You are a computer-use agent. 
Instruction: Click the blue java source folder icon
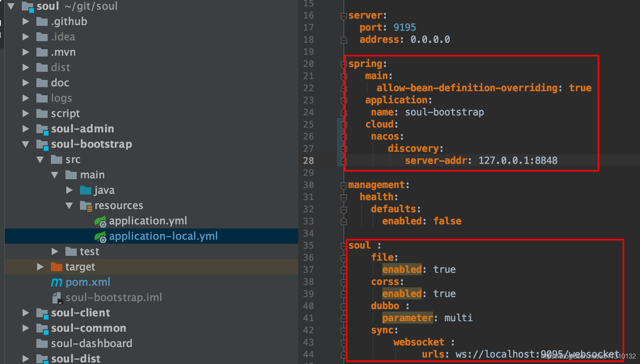[x=86, y=190]
